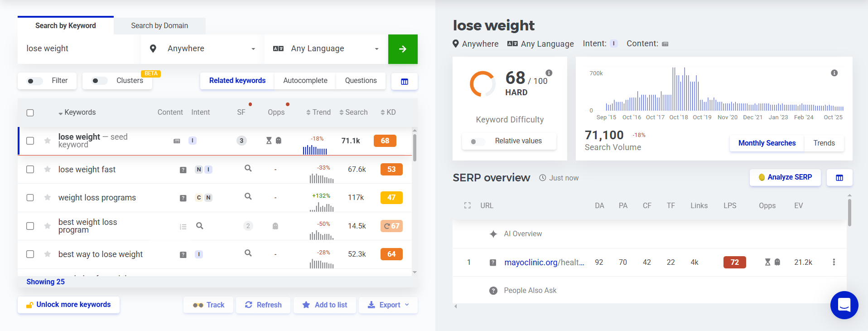Select the Trends tab above the chart

(x=824, y=143)
